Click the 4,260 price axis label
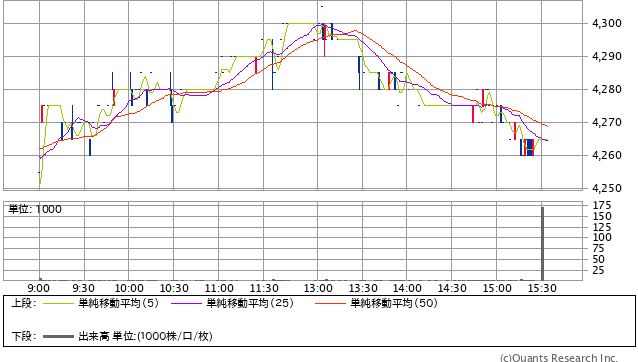Image resolution: width=638 pixels, height=362 pixels. 607,155
